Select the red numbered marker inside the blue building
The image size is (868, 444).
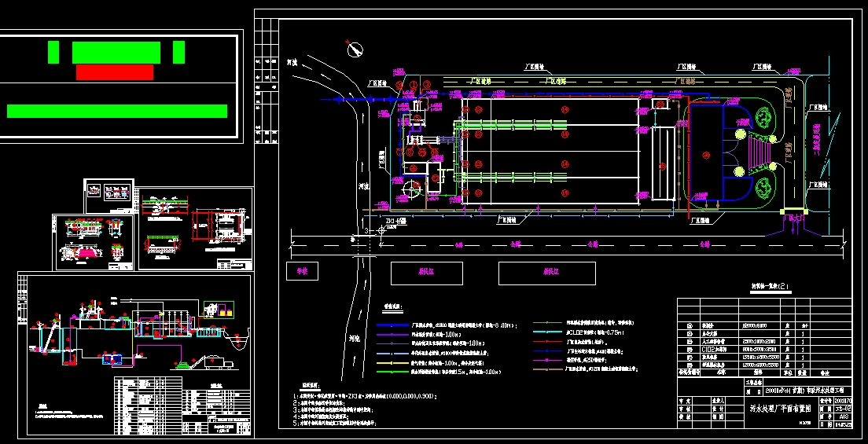[706, 156]
